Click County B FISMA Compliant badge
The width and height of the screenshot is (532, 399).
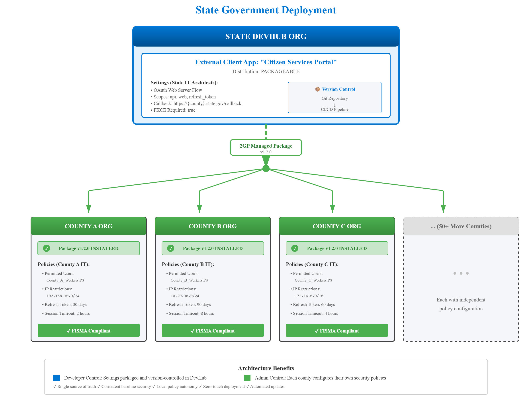[213, 331]
